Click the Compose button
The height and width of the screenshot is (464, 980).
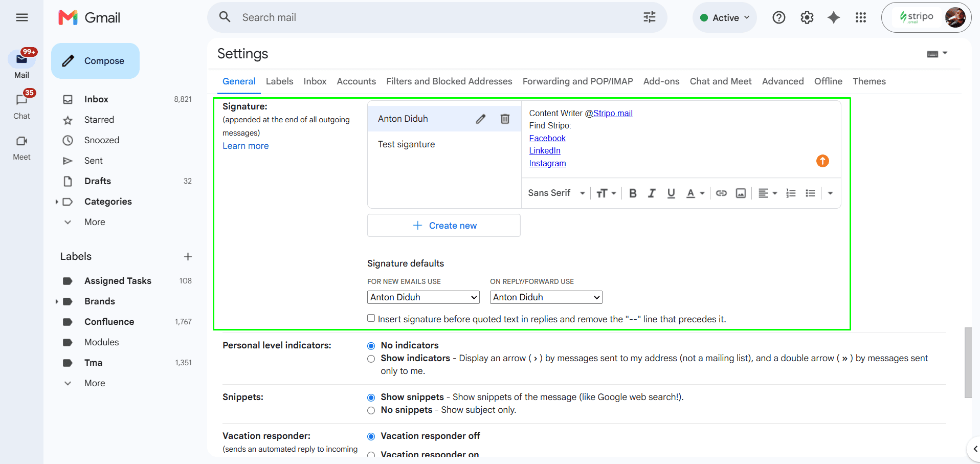pos(95,61)
